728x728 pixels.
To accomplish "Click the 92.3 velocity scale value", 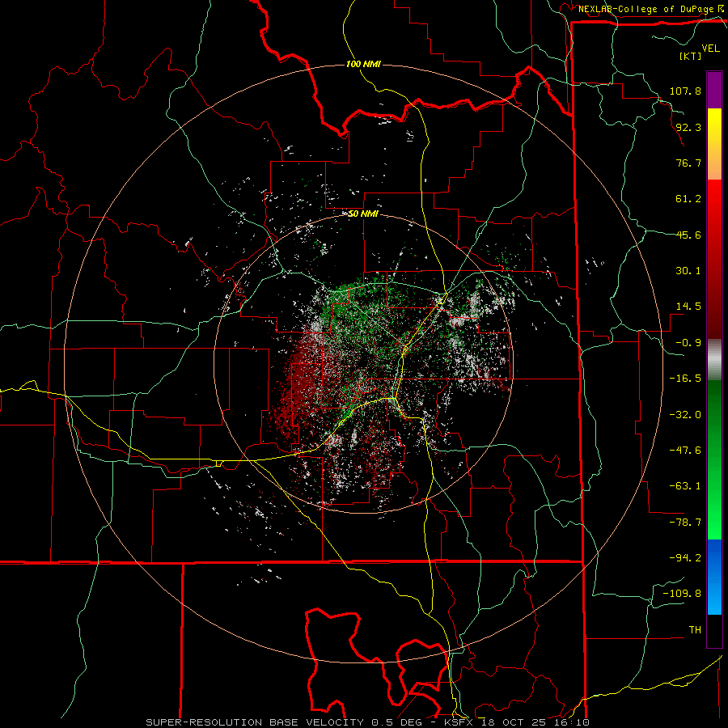I will click(688, 127).
